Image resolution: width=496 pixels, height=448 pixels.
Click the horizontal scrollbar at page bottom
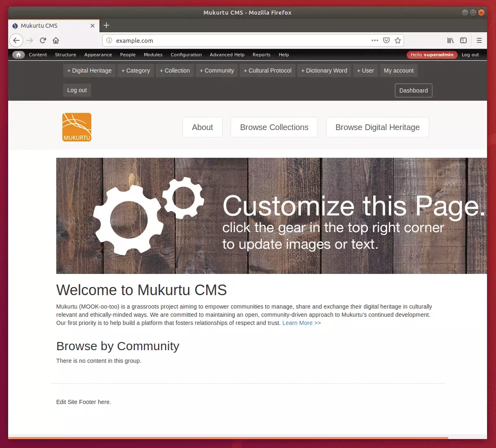[x=228, y=438]
